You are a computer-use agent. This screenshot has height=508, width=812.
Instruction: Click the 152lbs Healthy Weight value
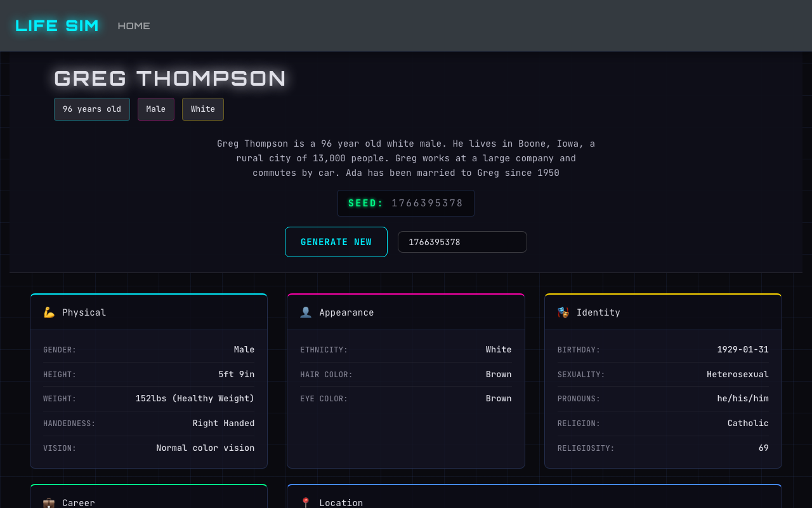click(195, 399)
